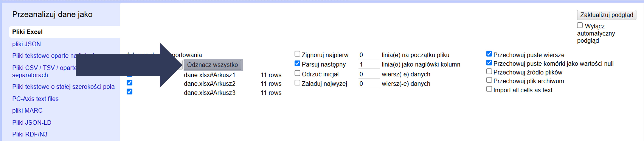
Task: Enable Przechowuj plik archiwum checkbox
Action: (489, 80)
